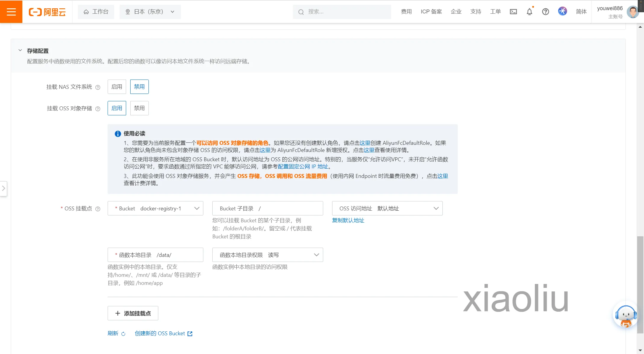Open the 企业 menu
Image resolution: width=644 pixels, height=354 pixels.
tap(456, 12)
